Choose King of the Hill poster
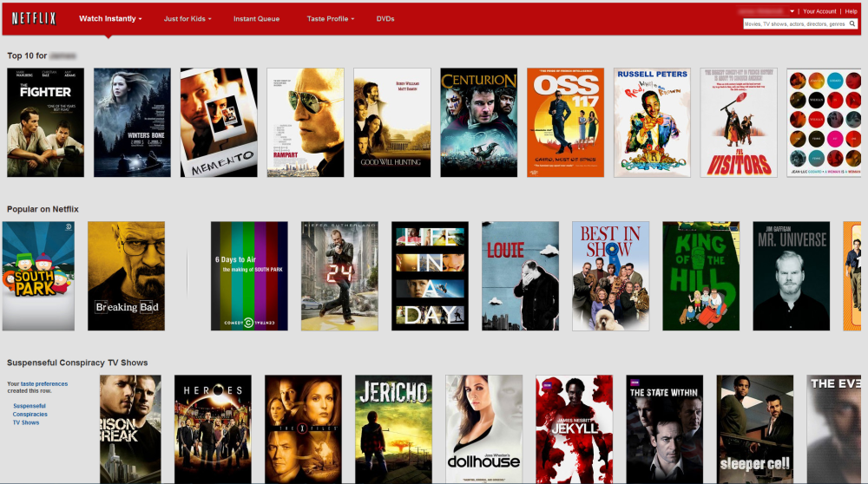Image resolution: width=868 pixels, height=484 pixels. tap(700, 276)
